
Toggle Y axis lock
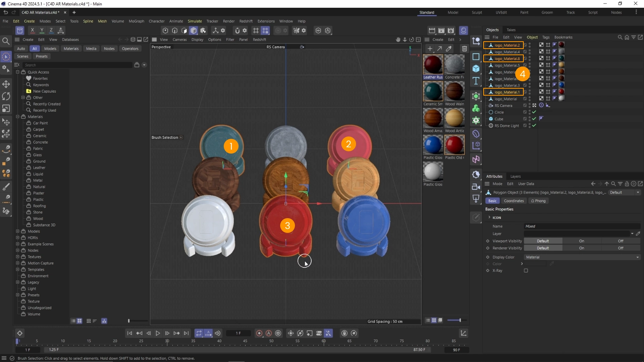(x=42, y=30)
